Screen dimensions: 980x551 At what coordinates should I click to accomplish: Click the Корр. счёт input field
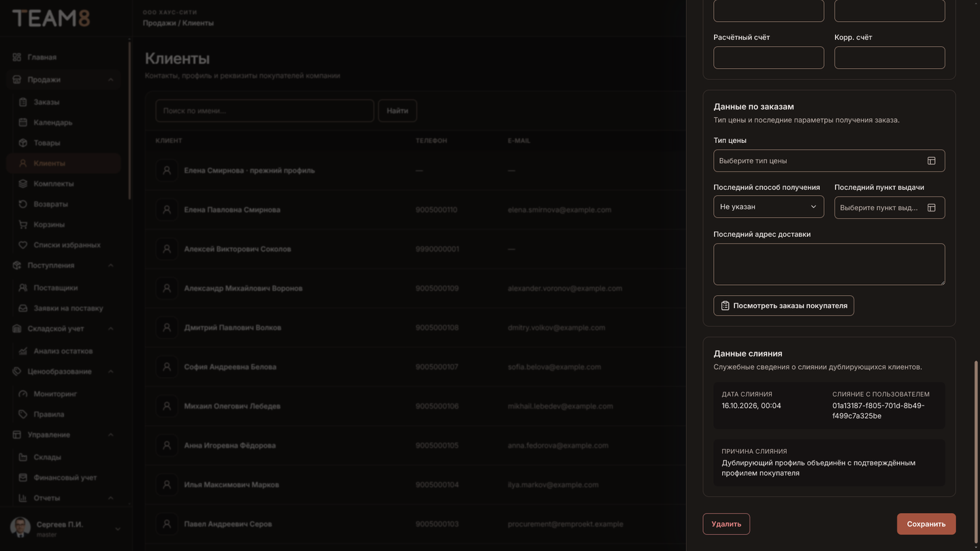(x=889, y=58)
